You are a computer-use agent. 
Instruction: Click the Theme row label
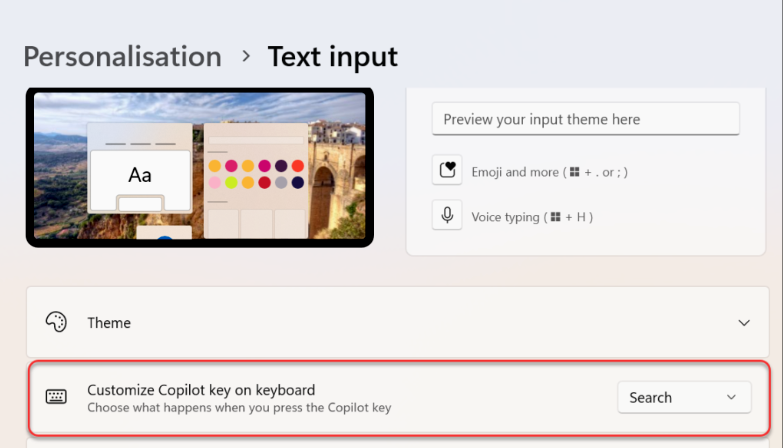109,323
